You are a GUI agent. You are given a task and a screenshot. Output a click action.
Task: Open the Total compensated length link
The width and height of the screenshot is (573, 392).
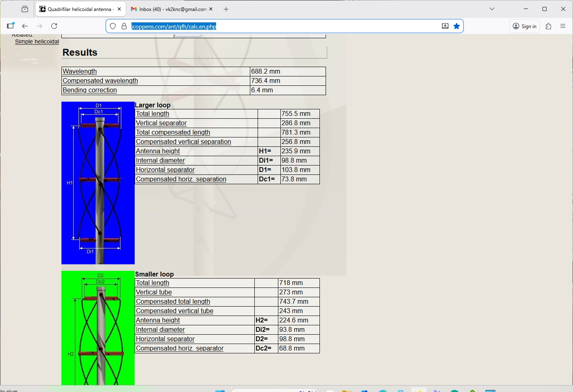point(173,132)
